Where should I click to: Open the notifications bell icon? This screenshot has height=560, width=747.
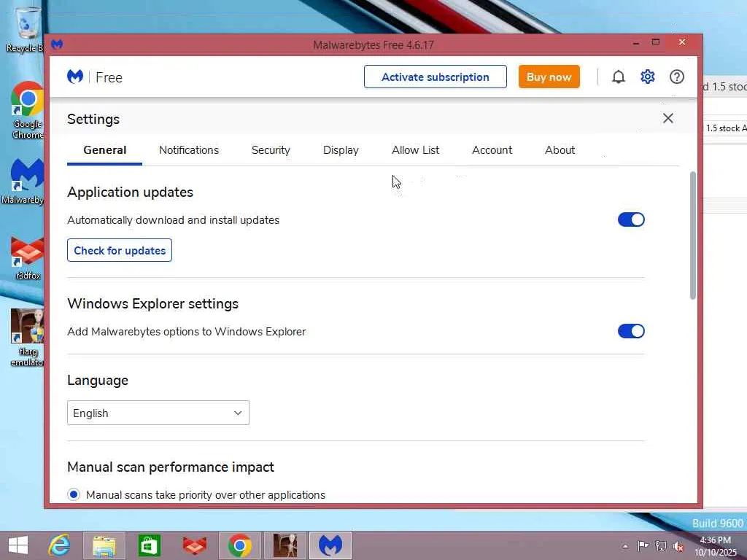[619, 77]
